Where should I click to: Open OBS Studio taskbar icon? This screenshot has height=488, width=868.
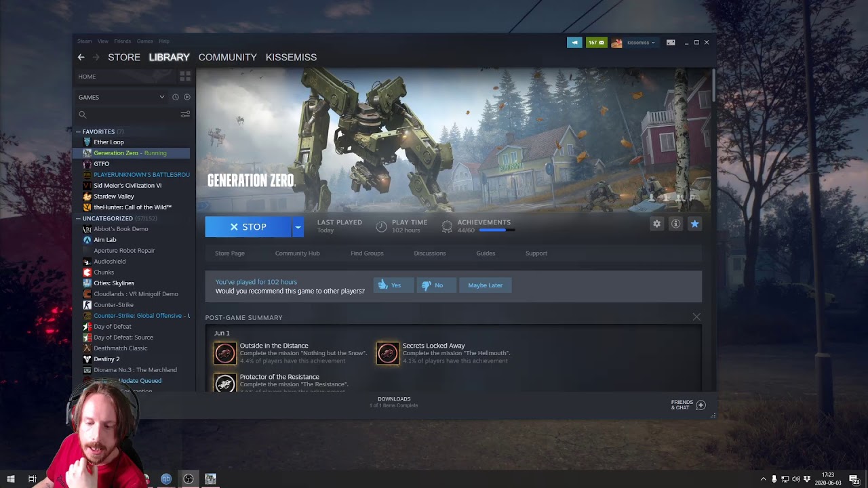click(x=189, y=479)
